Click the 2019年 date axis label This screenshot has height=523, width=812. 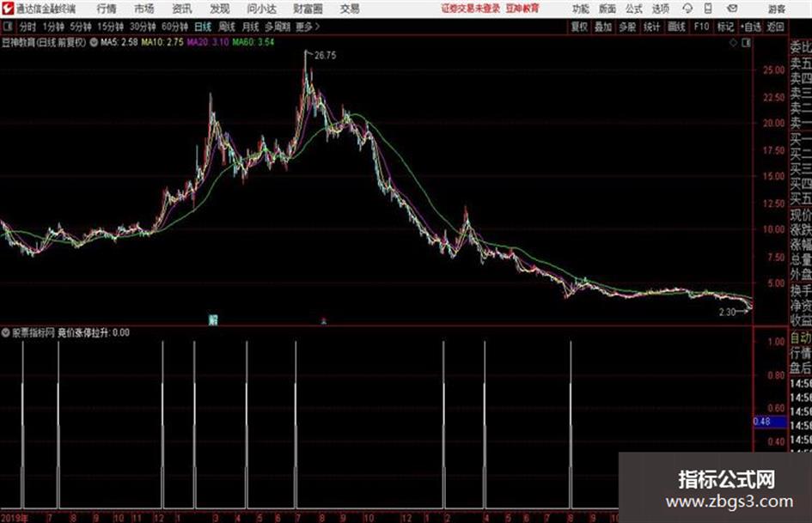coord(15,518)
